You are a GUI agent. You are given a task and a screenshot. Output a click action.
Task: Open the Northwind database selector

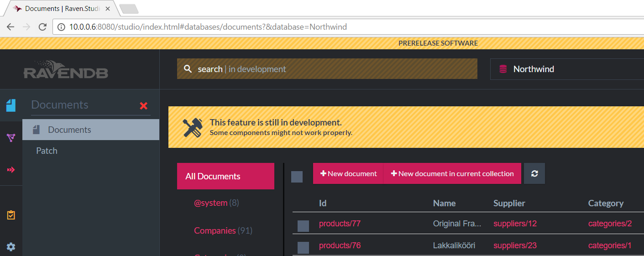(x=567, y=69)
